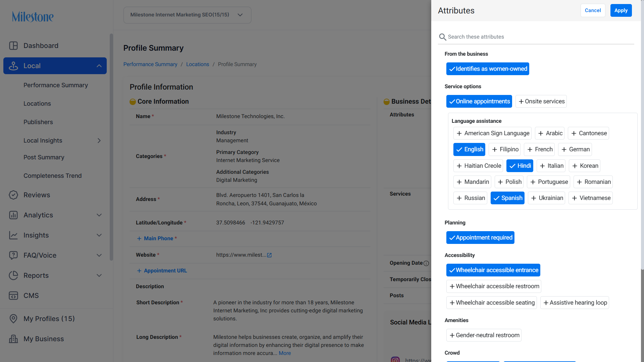Open Performance Summary menu item
Screen dimensions: 644x362
tap(56, 85)
